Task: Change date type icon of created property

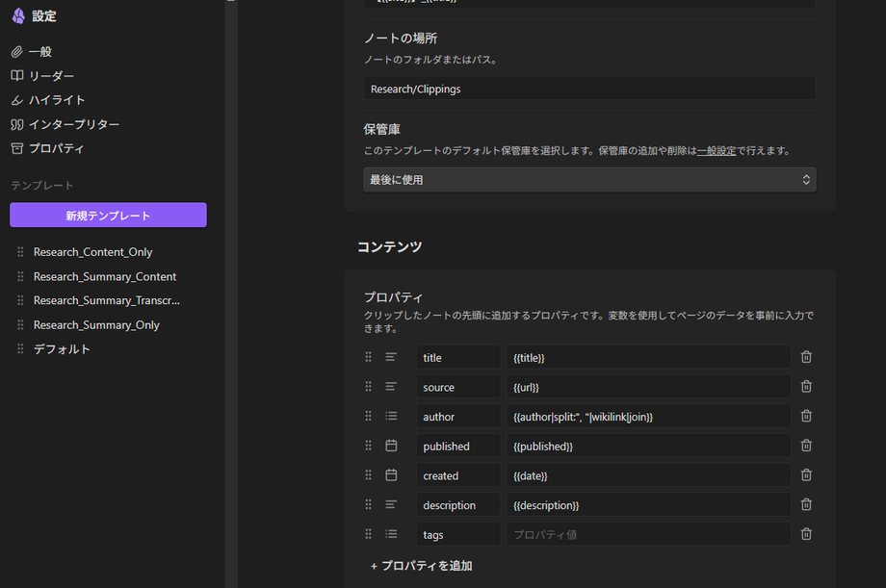Action: 391,475
